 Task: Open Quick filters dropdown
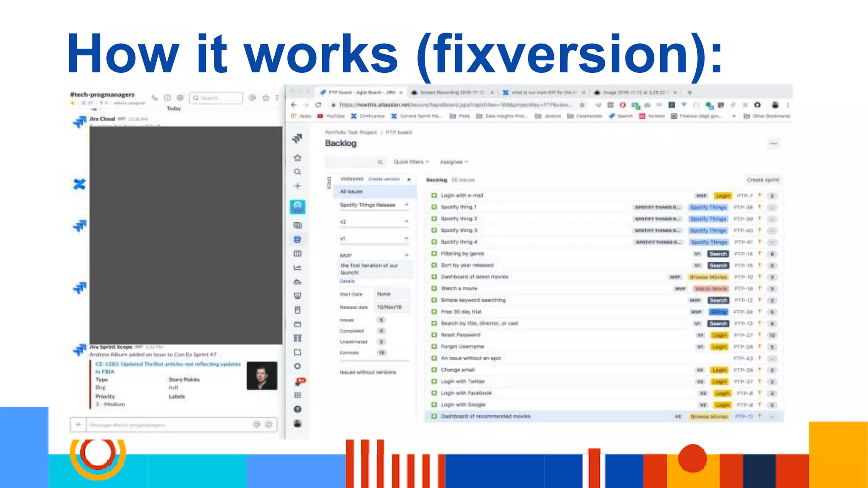pos(411,162)
